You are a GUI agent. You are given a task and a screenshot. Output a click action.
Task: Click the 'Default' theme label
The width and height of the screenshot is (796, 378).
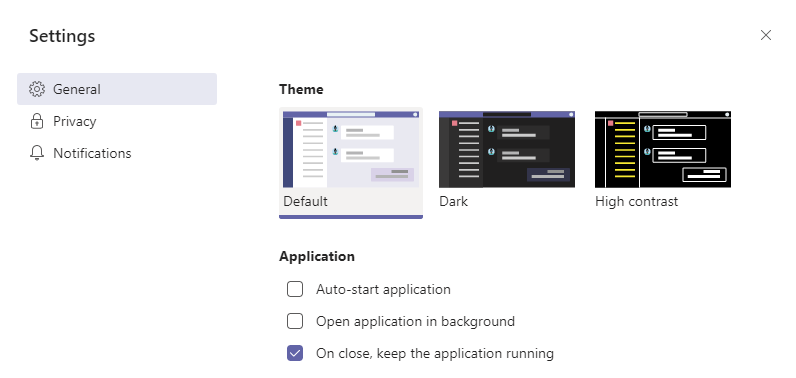306,201
